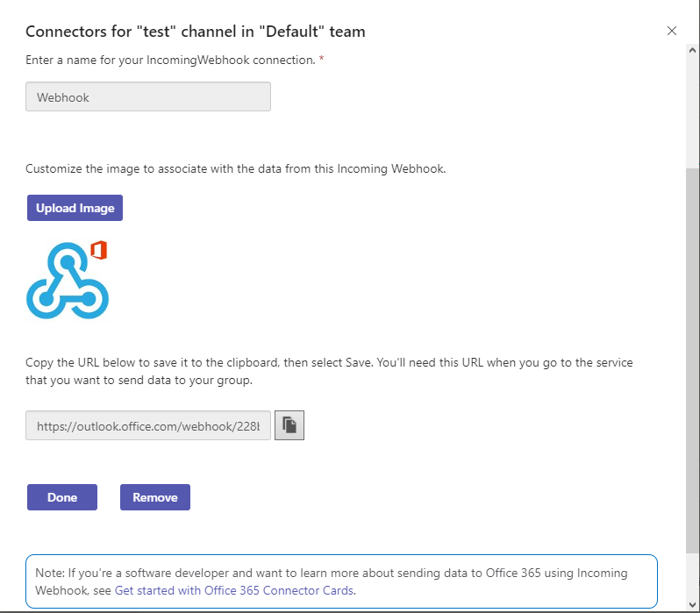Click the red Office badge on the logo

pyautogui.click(x=99, y=250)
